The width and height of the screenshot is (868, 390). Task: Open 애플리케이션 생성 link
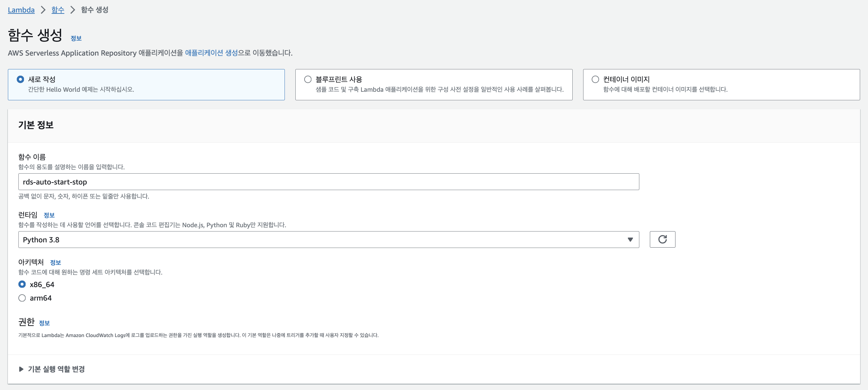point(211,53)
